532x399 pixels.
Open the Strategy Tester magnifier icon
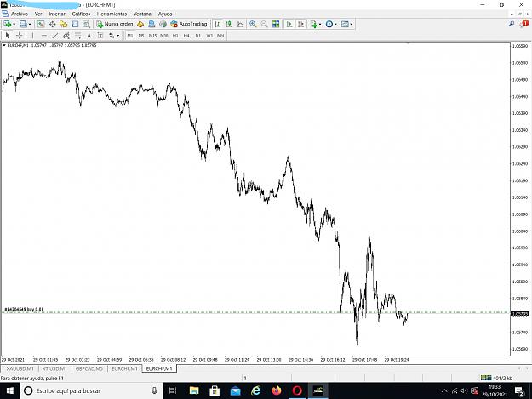pos(87,24)
